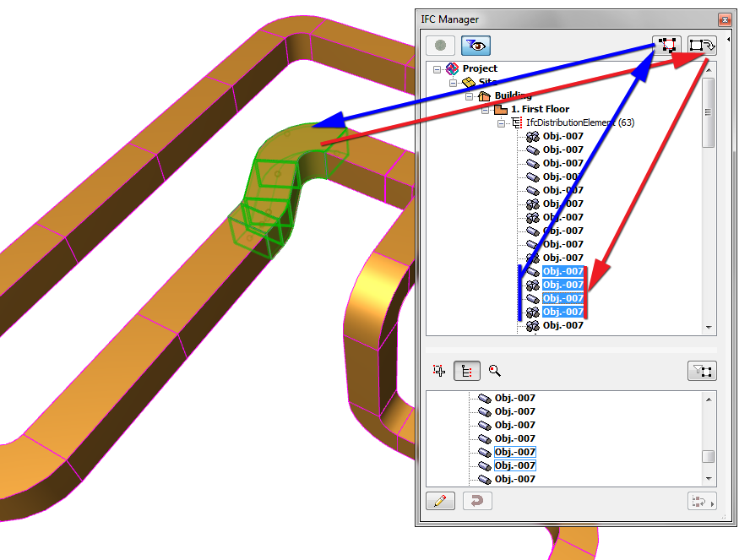The width and height of the screenshot is (750, 560).
Task: Toggle the filter-by-visibility eye button
Action: pyautogui.click(x=476, y=46)
